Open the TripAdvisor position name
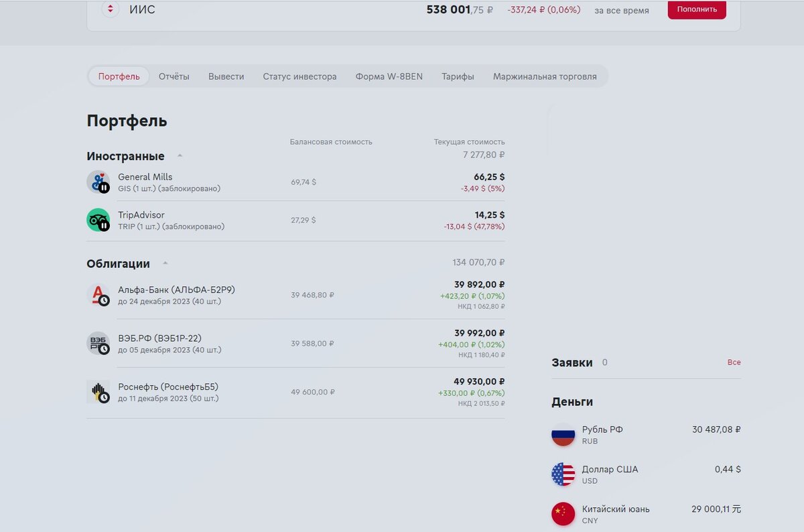The image size is (804, 532). pos(141,215)
